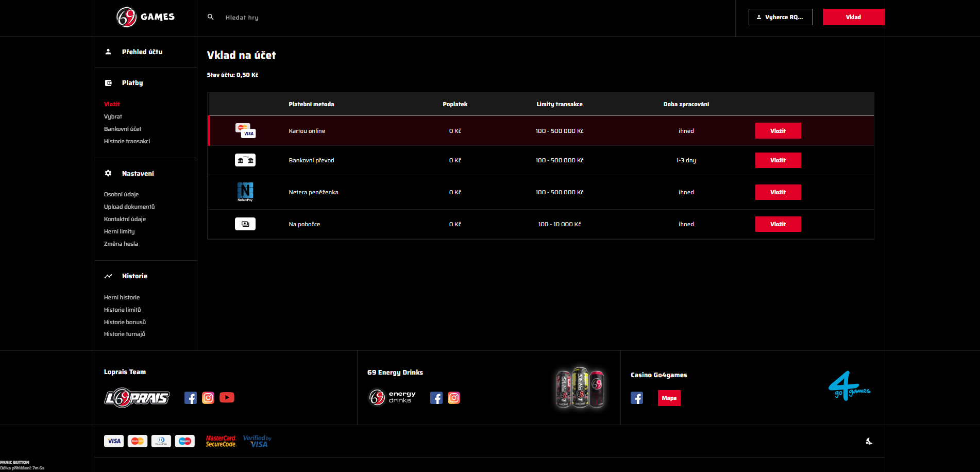
Task: Click the Go4games blue logo
Action: click(849, 385)
